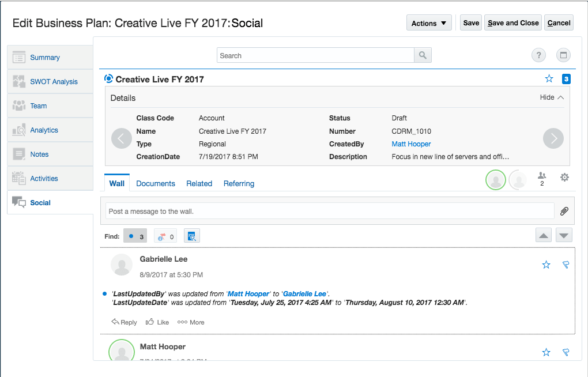Open the social settings gear icon

[564, 178]
